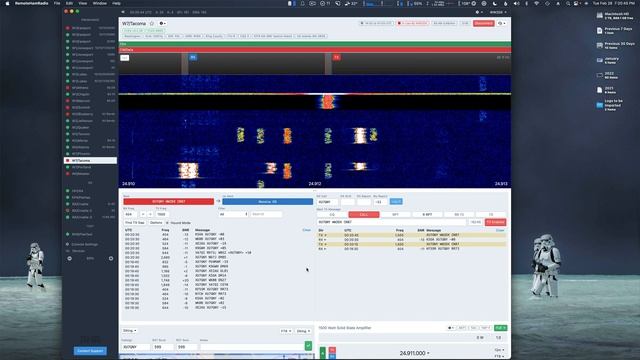This screenshot has height=360, width=640.
Task: Click the blue on-deck station bar
Action: (267, 202)
